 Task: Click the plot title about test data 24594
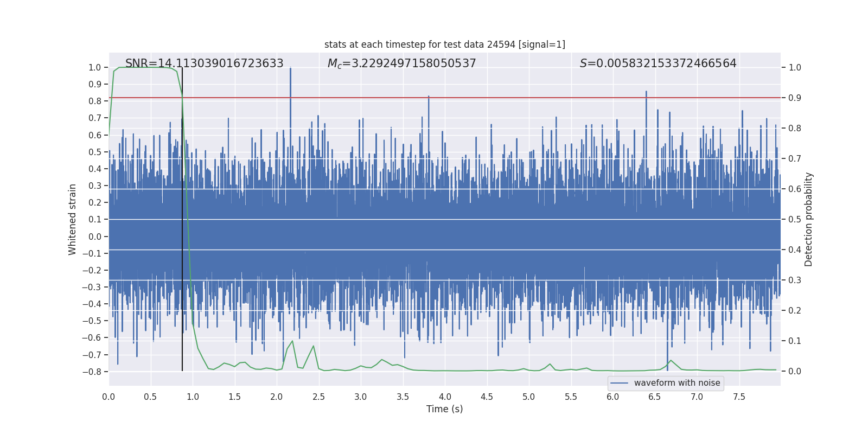(x=444, y=44)
